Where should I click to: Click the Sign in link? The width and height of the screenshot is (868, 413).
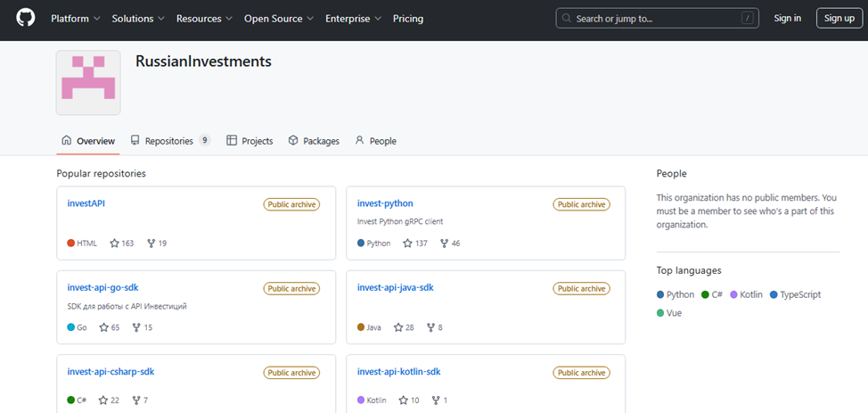787,19
